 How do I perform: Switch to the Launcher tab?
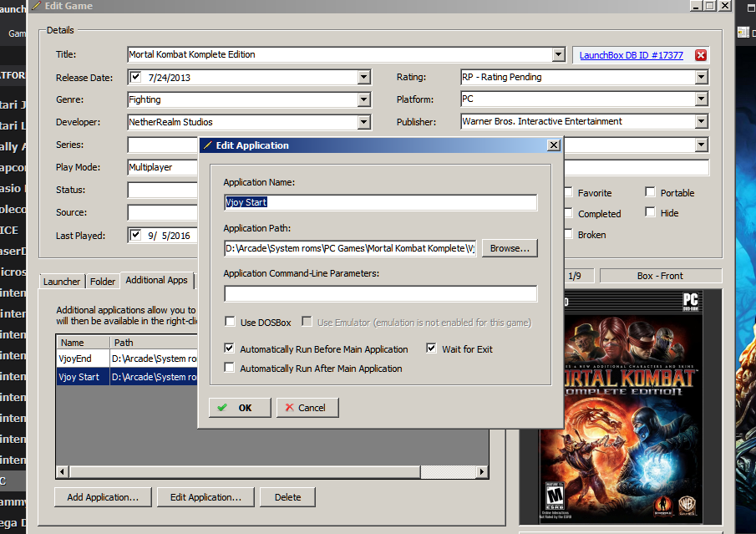(62, 282)
